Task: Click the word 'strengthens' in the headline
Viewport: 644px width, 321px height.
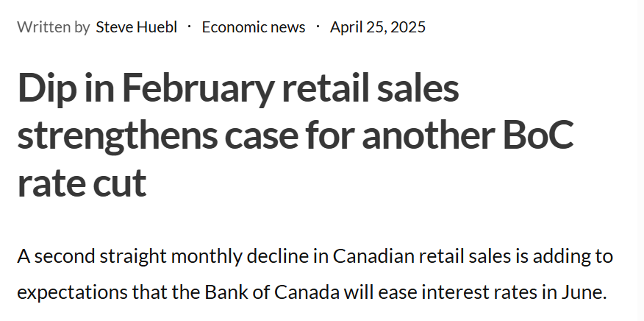Action: 117,136
